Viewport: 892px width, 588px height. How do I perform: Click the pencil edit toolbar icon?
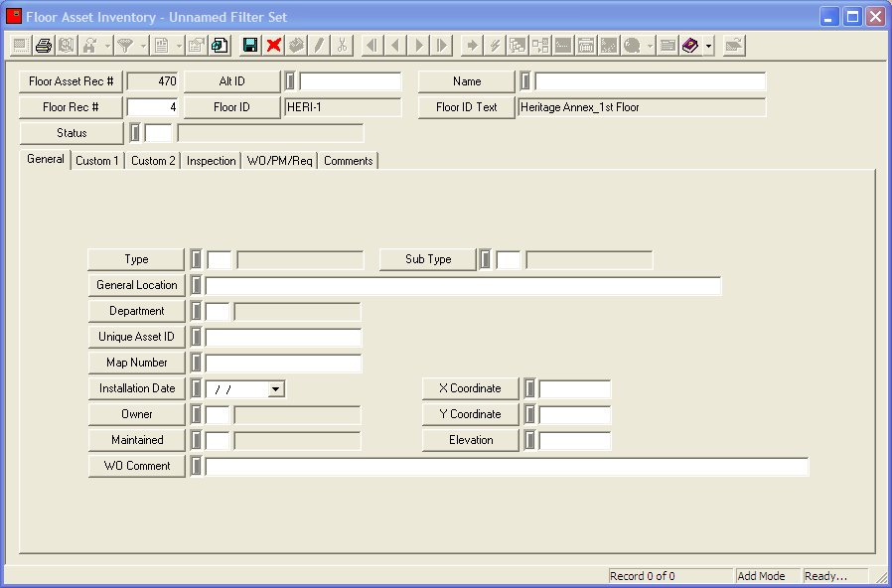click(319, 46)
